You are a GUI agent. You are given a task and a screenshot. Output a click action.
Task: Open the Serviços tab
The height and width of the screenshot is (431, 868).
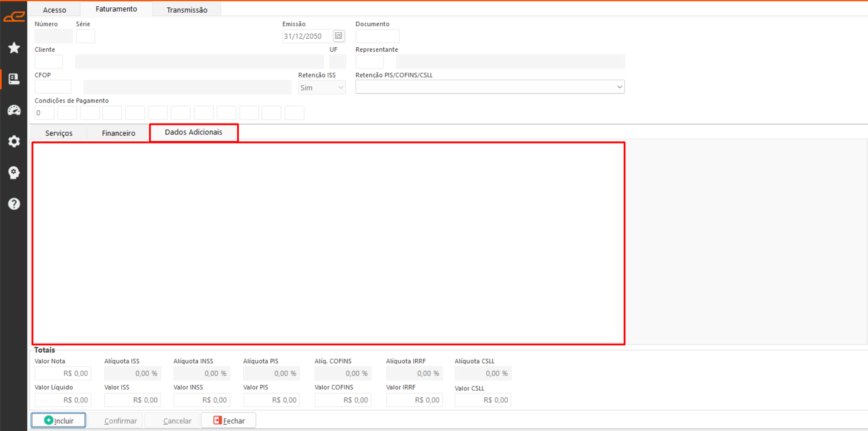(x=59, y=133)
